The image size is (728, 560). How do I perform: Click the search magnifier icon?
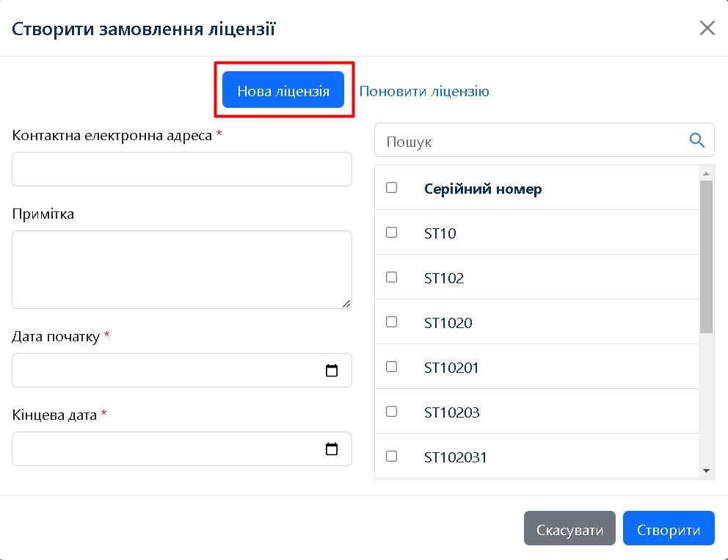coord(696,140)
